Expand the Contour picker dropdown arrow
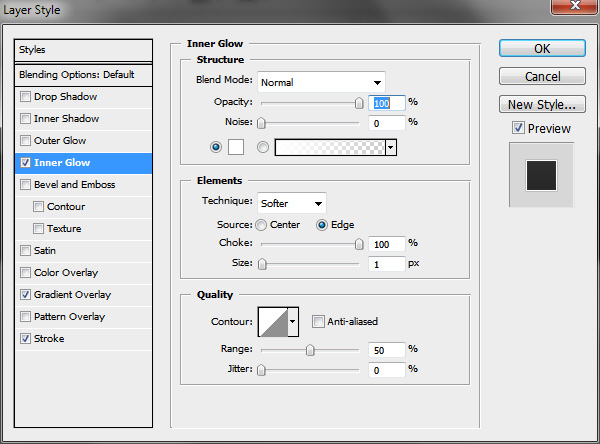 tap(293, 322)
